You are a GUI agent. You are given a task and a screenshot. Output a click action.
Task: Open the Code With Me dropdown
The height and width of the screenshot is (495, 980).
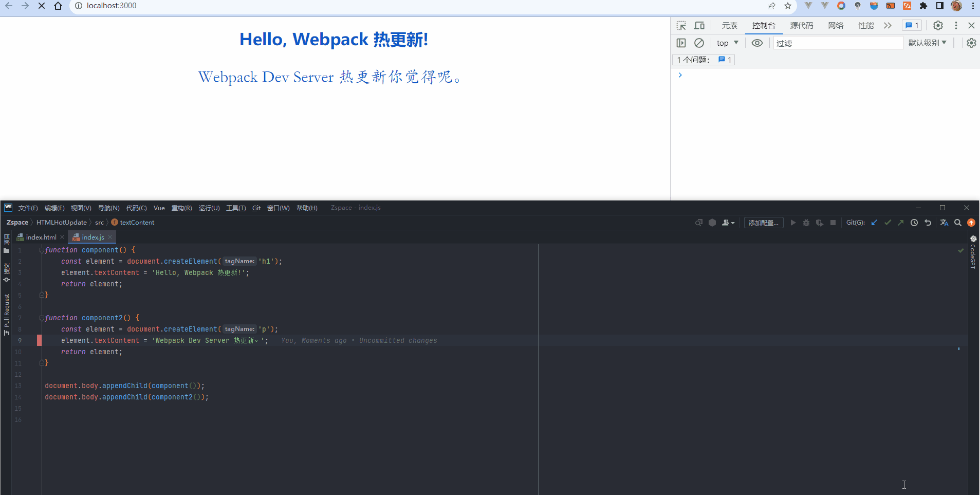(x=728, y=223)
